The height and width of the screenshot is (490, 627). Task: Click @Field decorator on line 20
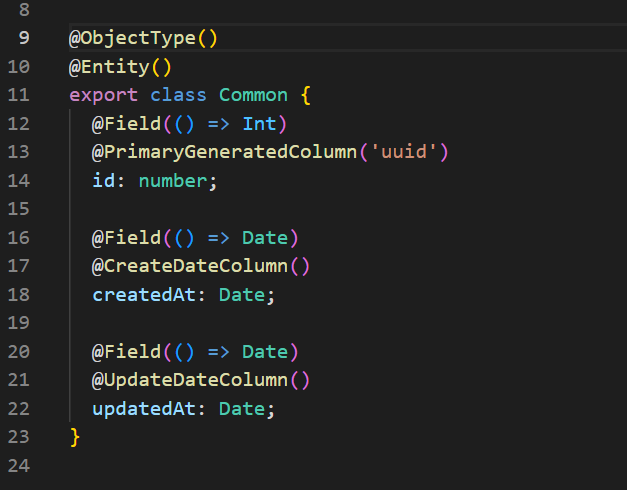point(126,352)
